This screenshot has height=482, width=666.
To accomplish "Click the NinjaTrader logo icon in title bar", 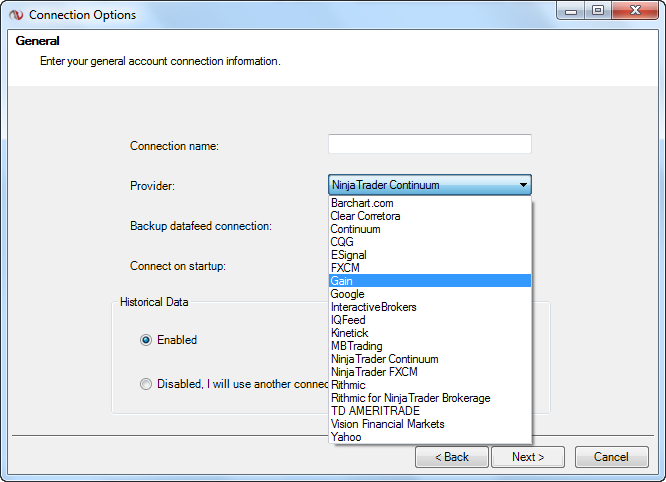I will 17,15.
